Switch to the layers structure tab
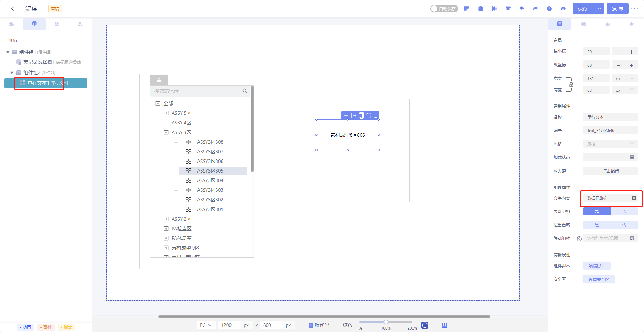 coord(34,24)
